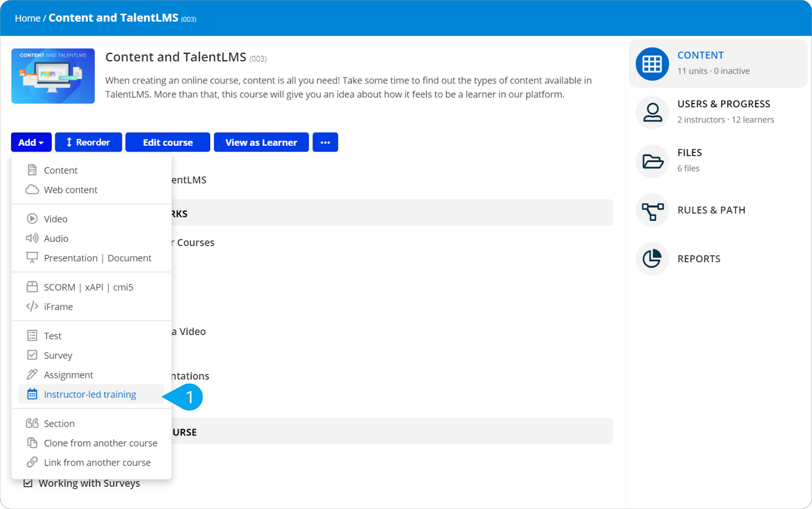Click the Assignment pencil icon
Image resolution: width=812 pixels, height=509 pixels.
tap(32, 374)
